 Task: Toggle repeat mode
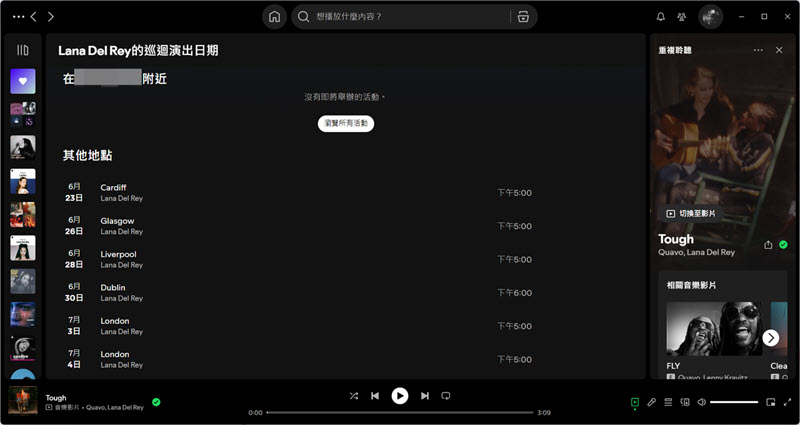pos(446,396)
